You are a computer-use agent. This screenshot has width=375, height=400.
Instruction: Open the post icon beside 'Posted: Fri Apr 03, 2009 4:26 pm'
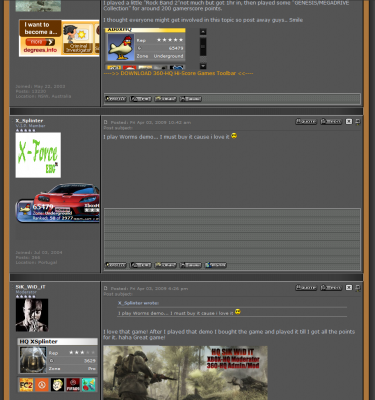pos(106,288)
